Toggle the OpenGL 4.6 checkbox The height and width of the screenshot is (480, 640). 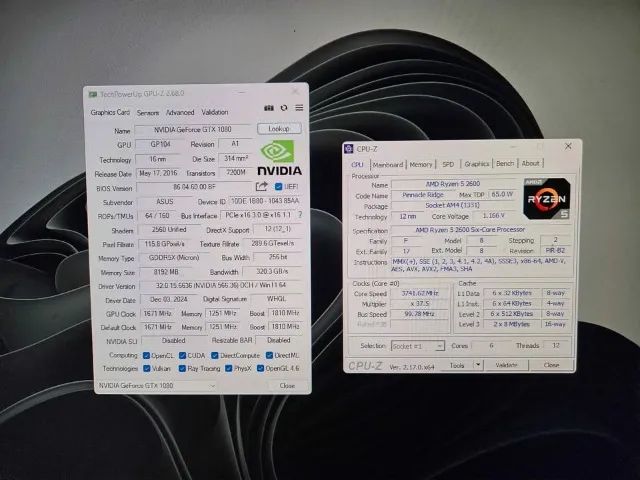(260, 368)
